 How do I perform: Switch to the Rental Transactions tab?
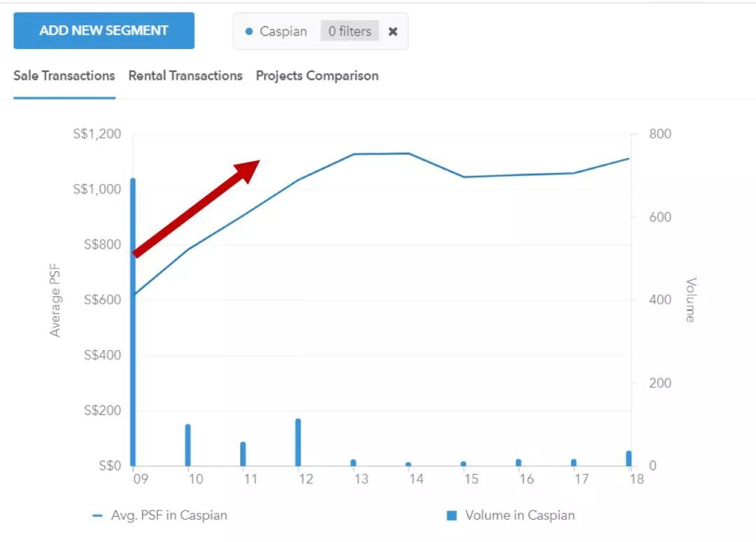click(x=185, y=76)
